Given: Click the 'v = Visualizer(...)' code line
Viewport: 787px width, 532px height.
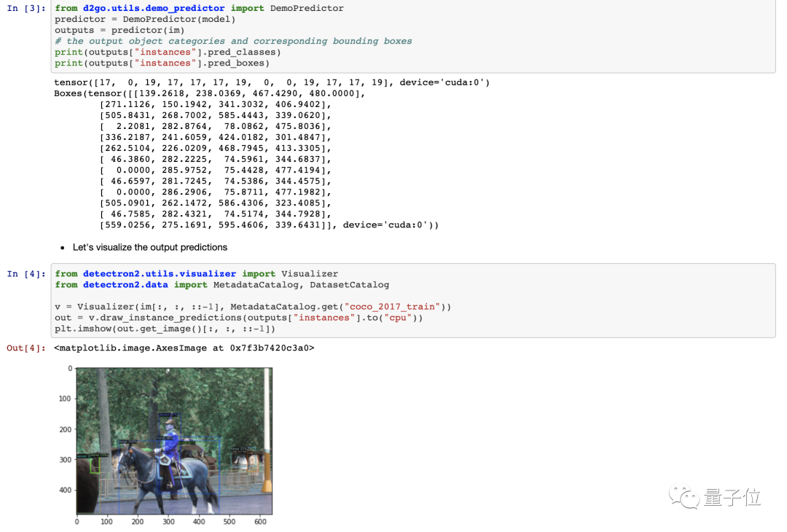Looking at the screenshot, I should tap(253, 307).
